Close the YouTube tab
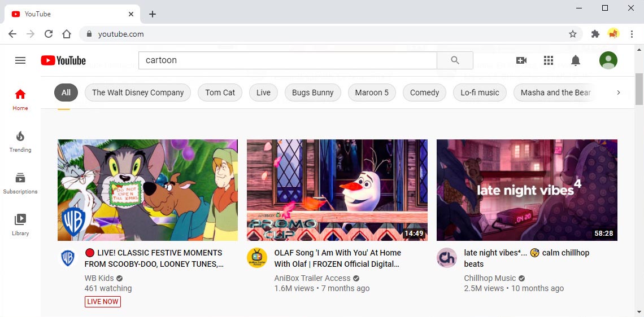 pos(131,14)
